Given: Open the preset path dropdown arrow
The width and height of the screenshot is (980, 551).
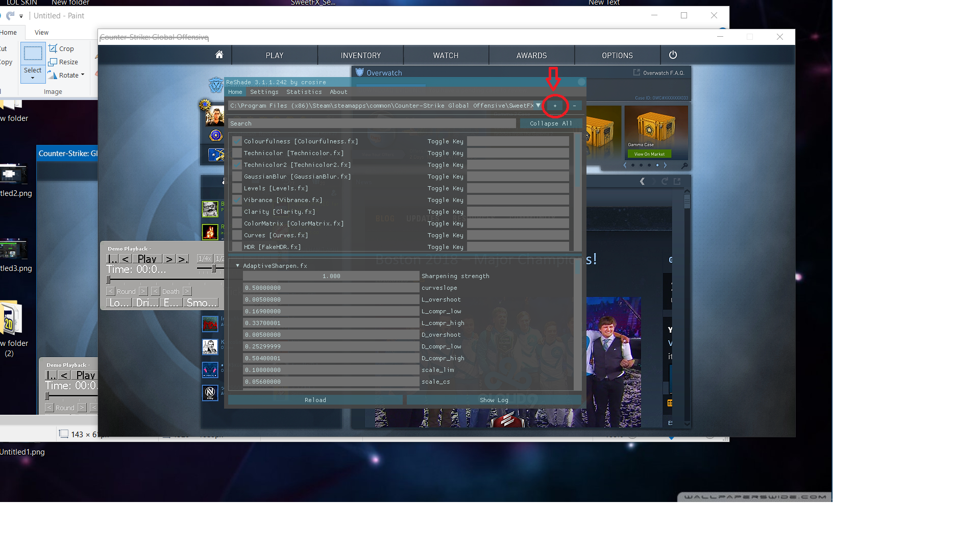Looking at the screenshot, I should (538, 106).
